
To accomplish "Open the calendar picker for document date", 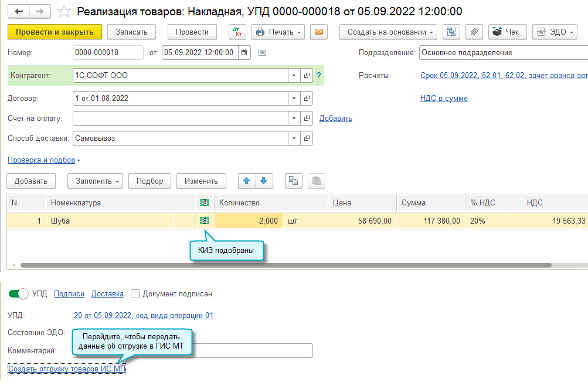I will [x=244, y=53].
